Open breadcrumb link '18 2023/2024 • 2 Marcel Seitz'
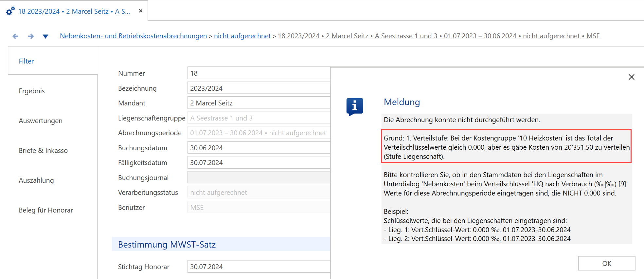Viewport: 644px width, 279px height. (x=439, y=36)
